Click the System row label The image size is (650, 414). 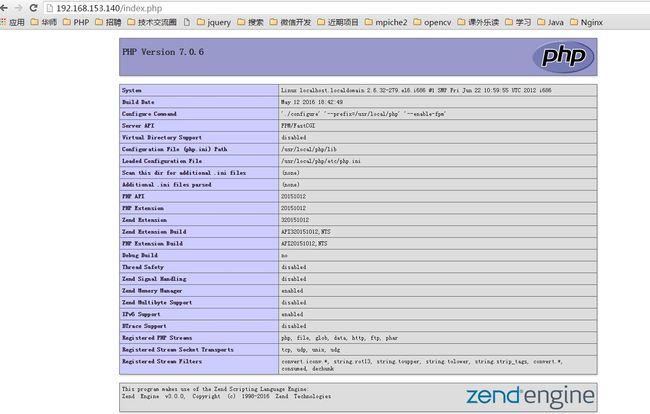click(x=131, y=90)
